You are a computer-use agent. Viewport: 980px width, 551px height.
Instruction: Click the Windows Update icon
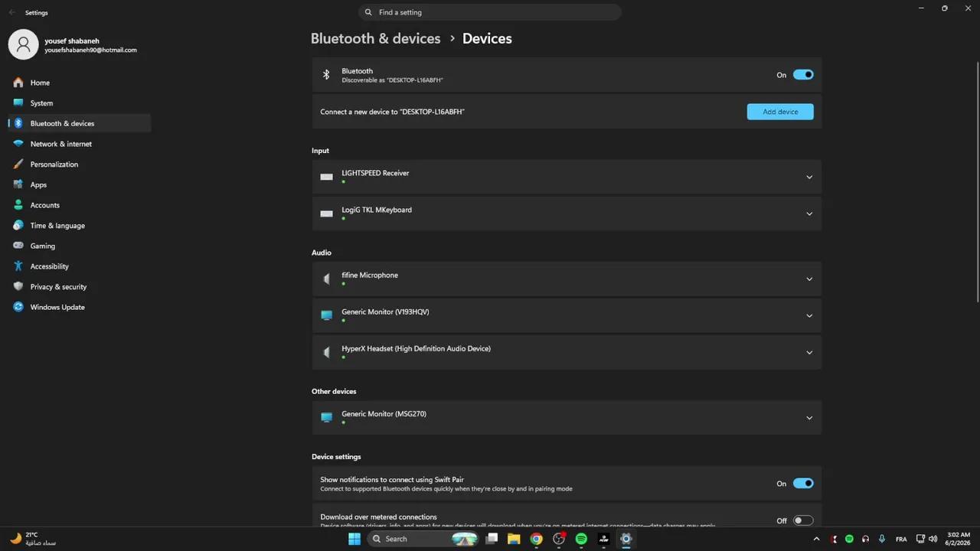coord(18,307)
